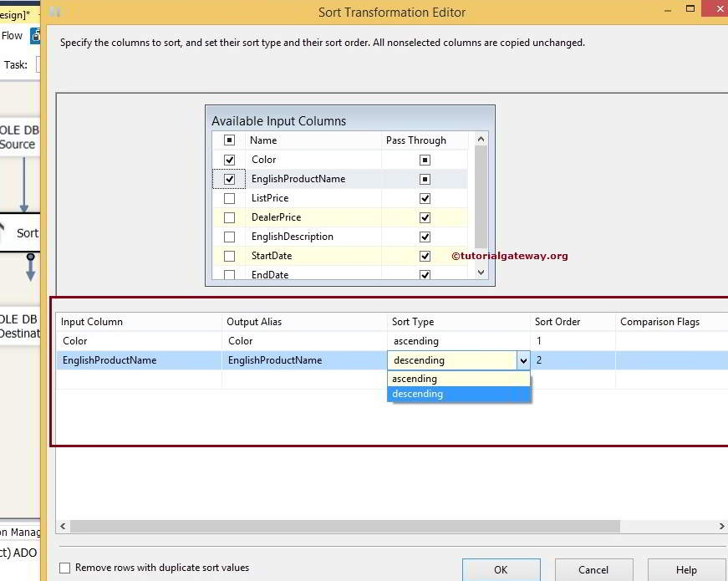Enable sorting on the ListPrice column
The width and height of the screenshot is (728, 581).
click(229, 197)
